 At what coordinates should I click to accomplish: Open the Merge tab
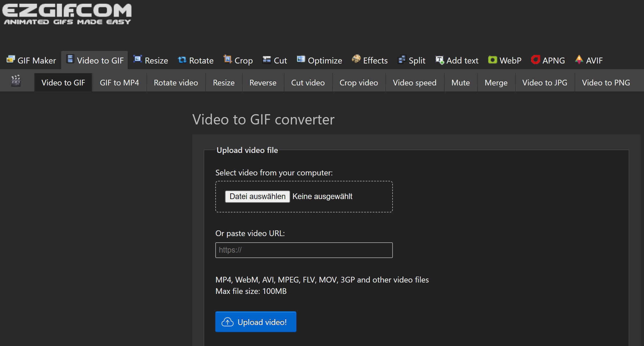tap(496, 83)
